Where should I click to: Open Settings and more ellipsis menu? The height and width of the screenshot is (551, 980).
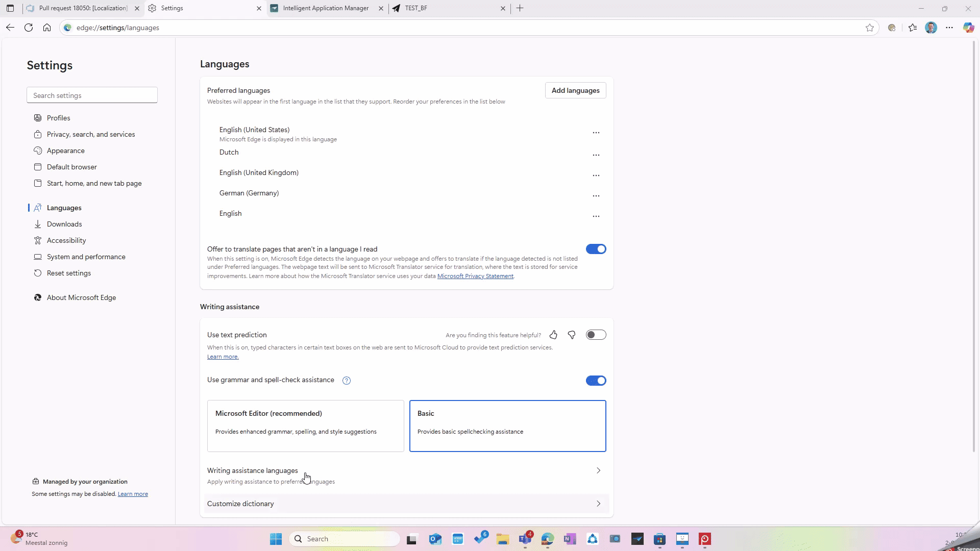point(949,28)
